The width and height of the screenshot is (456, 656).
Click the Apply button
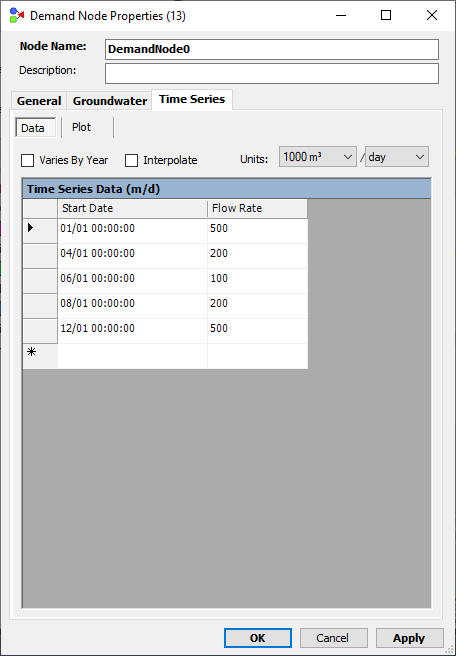409,638
